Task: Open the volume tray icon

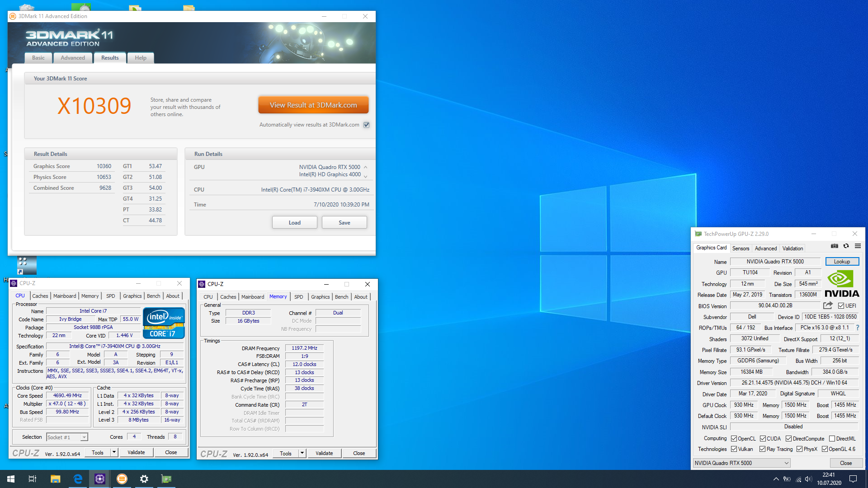Action: [808, 479]
